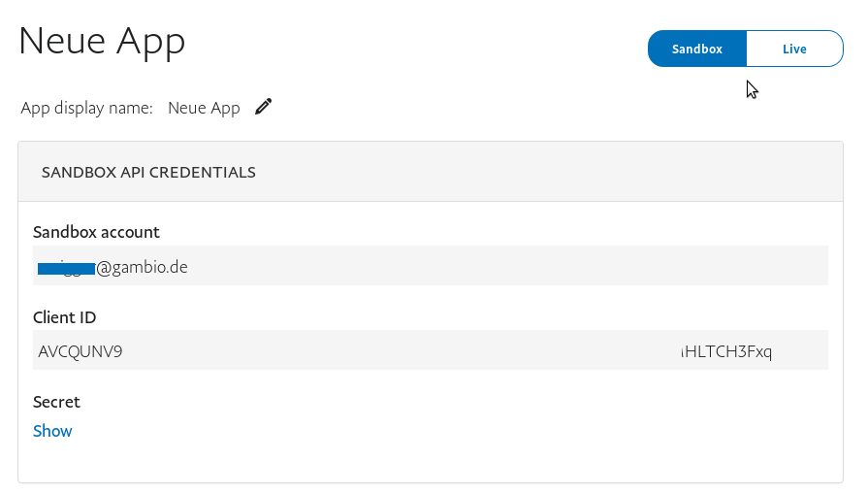Click the Client ID label
The image size is (868, 494).
tap(64, 316)
